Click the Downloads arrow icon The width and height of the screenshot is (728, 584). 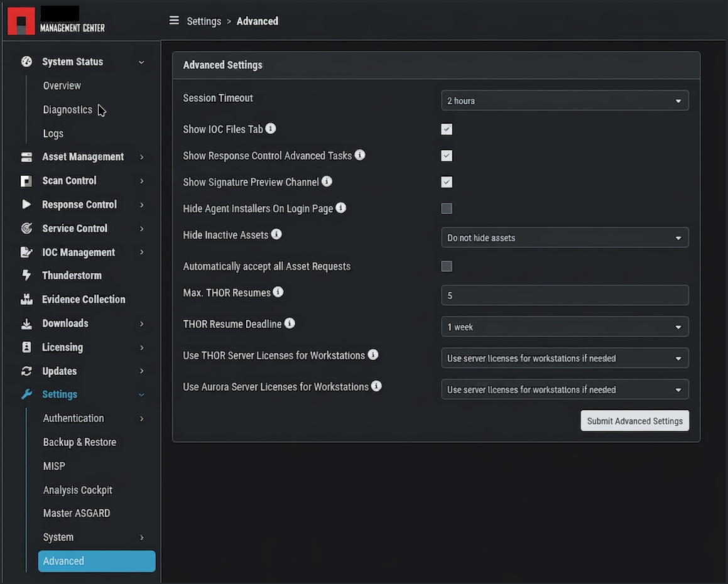point(26,323)
